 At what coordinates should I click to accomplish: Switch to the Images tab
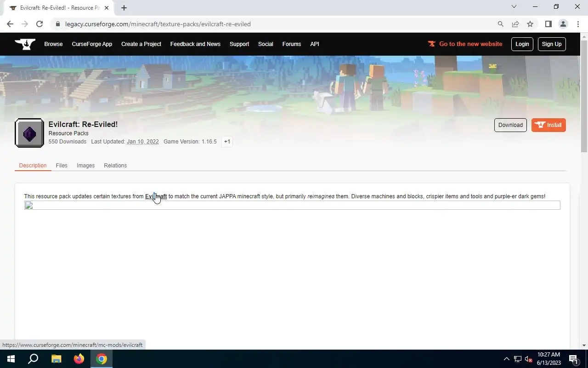(85, 166)
